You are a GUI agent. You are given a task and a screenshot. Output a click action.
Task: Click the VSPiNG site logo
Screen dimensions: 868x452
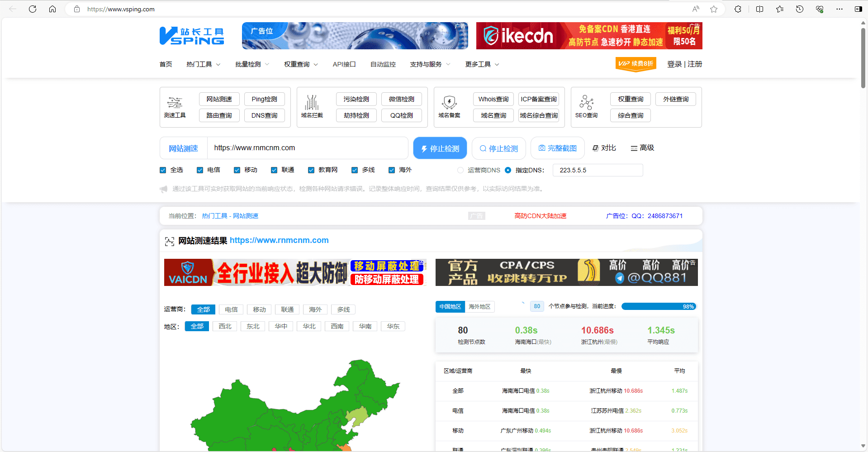coord(191,36)
